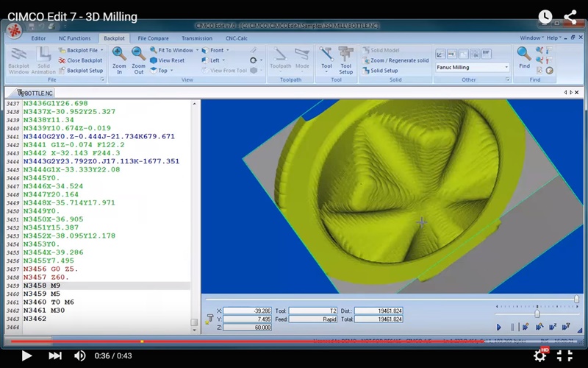Click the simulation speed slider handle
Image resolution: width=588 pixels, height=368 pixels.
(537, 314)
